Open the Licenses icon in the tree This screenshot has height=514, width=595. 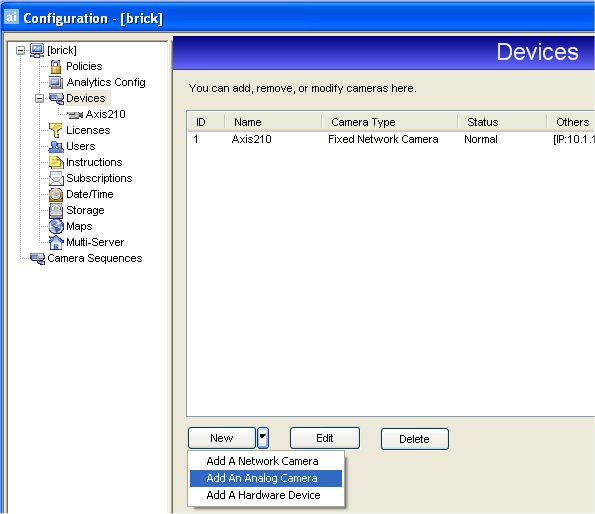pos(55,130)
